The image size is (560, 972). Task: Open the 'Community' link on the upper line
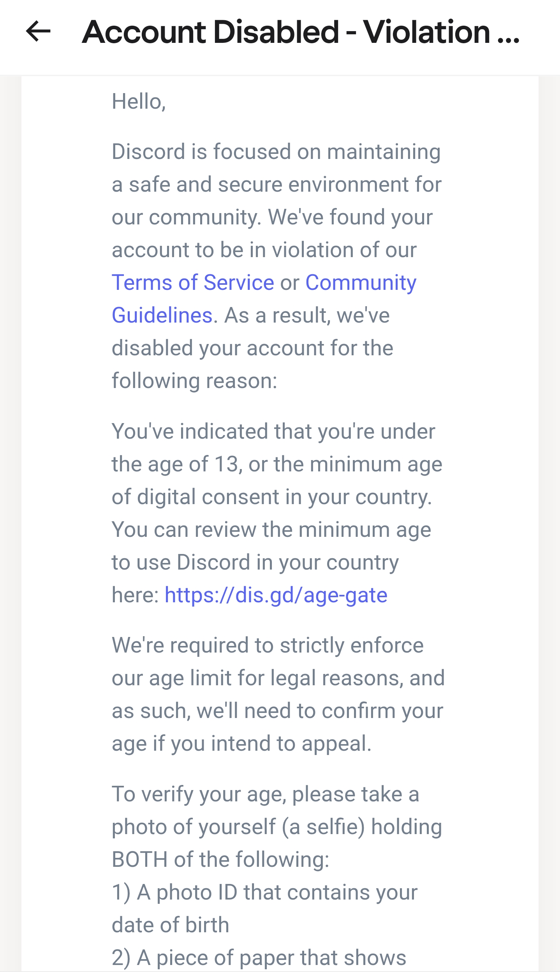click(361, 282)
